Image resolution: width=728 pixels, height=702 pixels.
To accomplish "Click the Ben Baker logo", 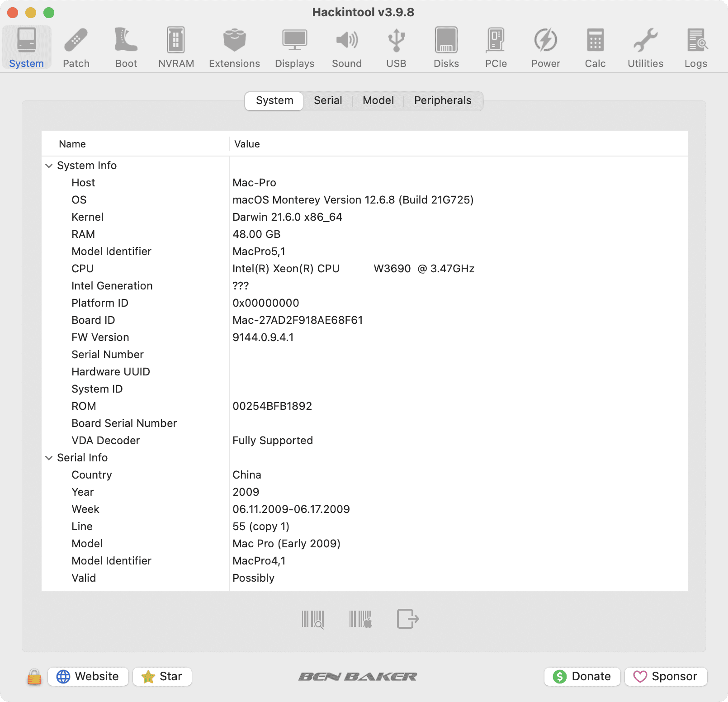I will click(x=358, y=677).
